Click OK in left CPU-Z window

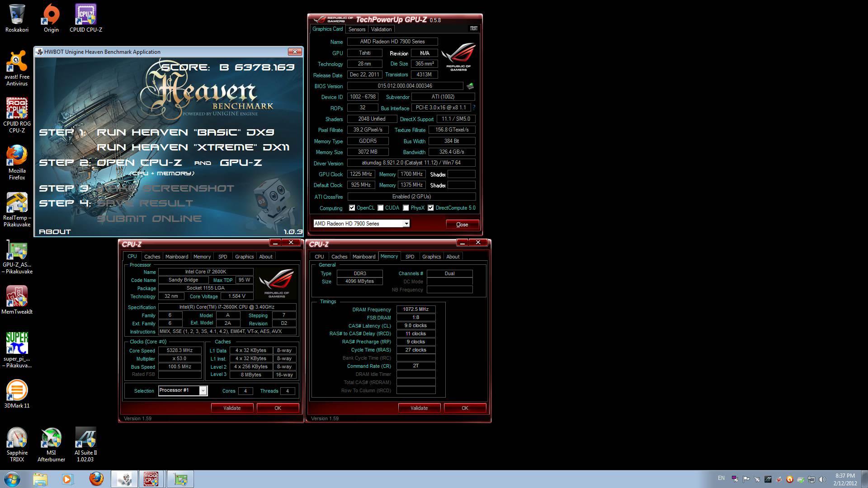click(x=278, y=408)
